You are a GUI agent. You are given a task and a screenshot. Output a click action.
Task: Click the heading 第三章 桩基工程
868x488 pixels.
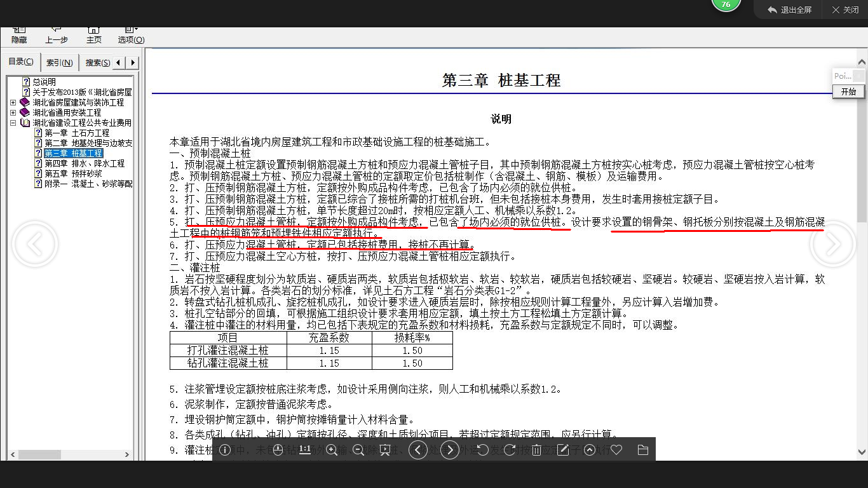501,81
